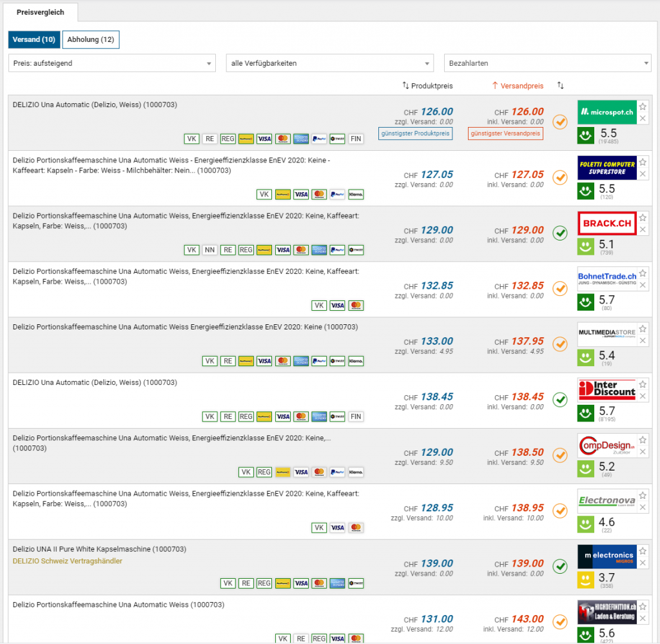Image resolution: width=660 pixels, height=644 pixels.
Task: Switch to the Abholung (12) tab
Action: [x=91, y=40]
